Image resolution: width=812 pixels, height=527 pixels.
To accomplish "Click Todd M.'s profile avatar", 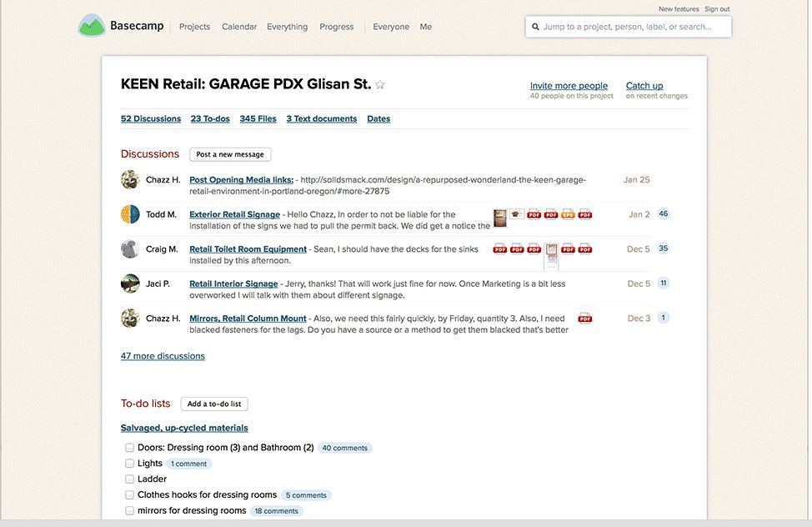I will tap(129, 214).
